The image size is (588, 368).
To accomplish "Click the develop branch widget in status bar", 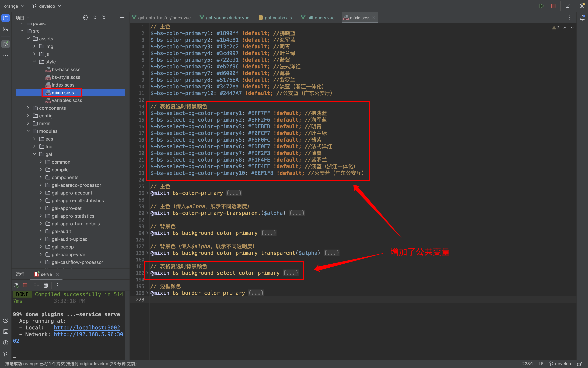I will [x=560, y=364].
